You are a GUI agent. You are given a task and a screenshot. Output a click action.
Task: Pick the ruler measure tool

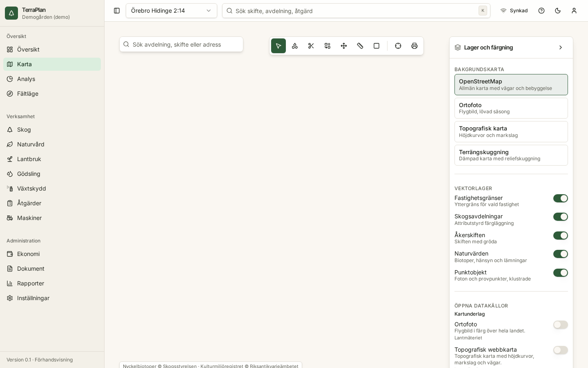pos(360,46)
